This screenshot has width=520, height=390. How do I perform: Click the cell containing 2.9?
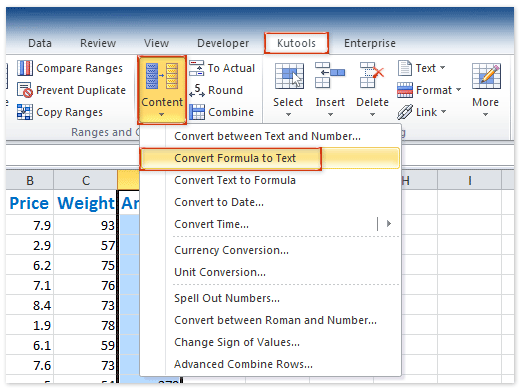pyautogui.click(x=29, y=245)
